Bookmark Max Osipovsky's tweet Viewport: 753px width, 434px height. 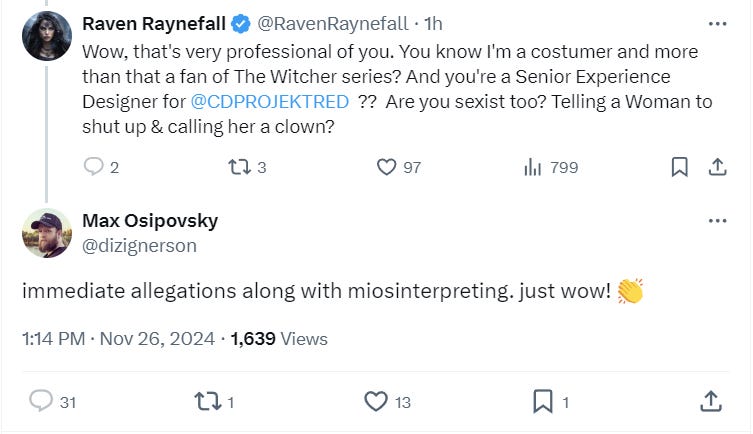coord(542,401)
